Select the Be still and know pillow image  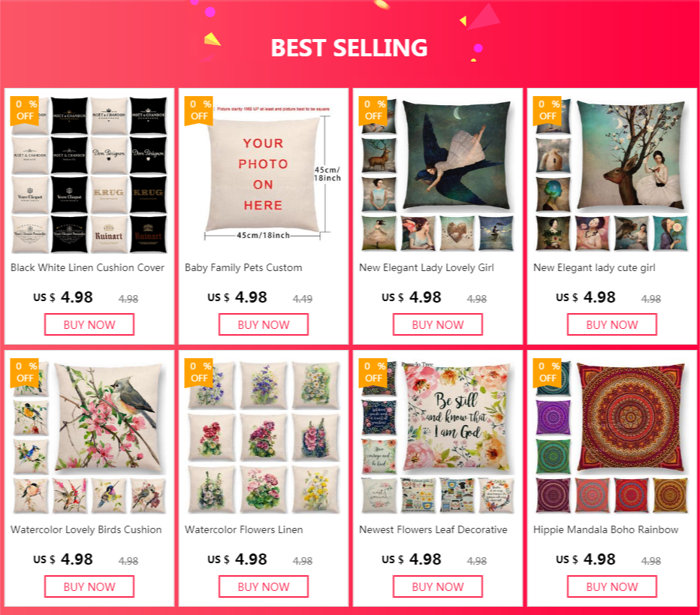[456, 418]
